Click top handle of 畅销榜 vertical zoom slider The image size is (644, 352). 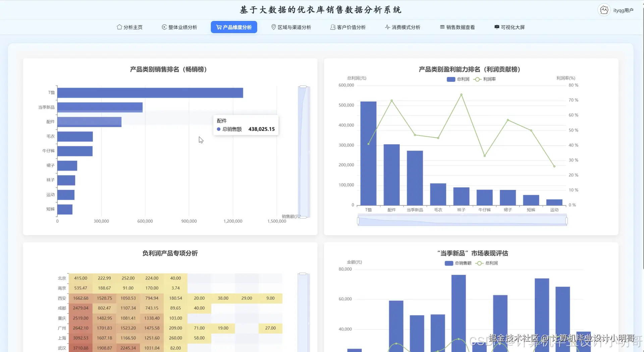(303, 87)
